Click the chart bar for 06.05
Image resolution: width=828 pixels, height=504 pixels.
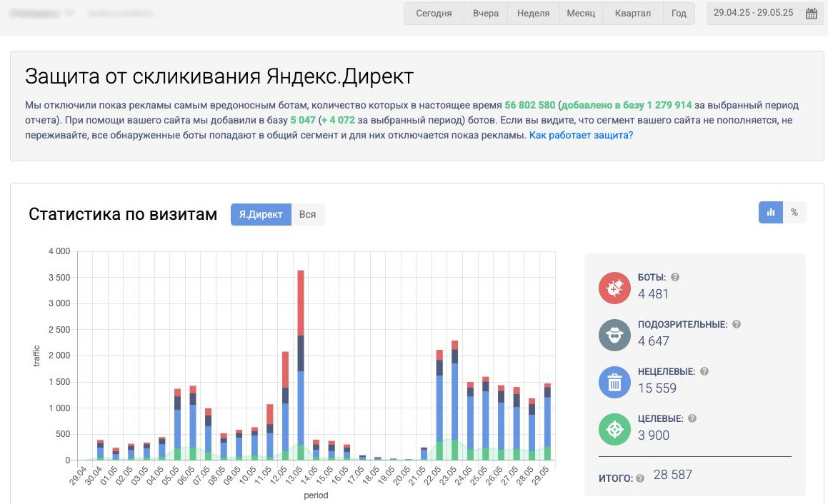click(x=193, y=423)
